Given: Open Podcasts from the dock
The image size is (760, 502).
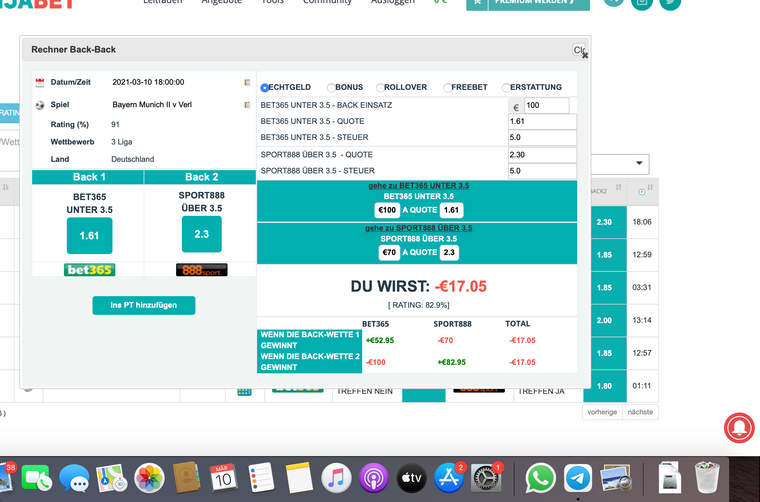Looking at the screenshot, I should click(374, 479).
